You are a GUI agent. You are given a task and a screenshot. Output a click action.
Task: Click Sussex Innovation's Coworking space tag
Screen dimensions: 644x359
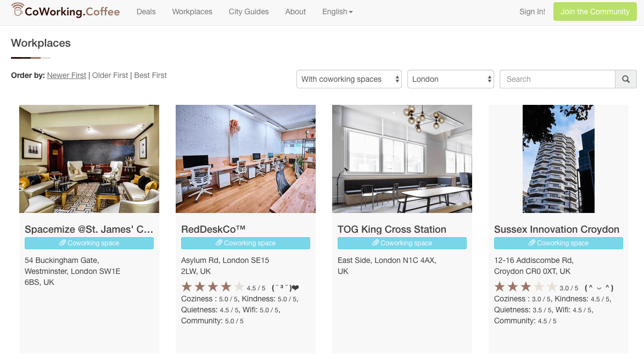558,243
